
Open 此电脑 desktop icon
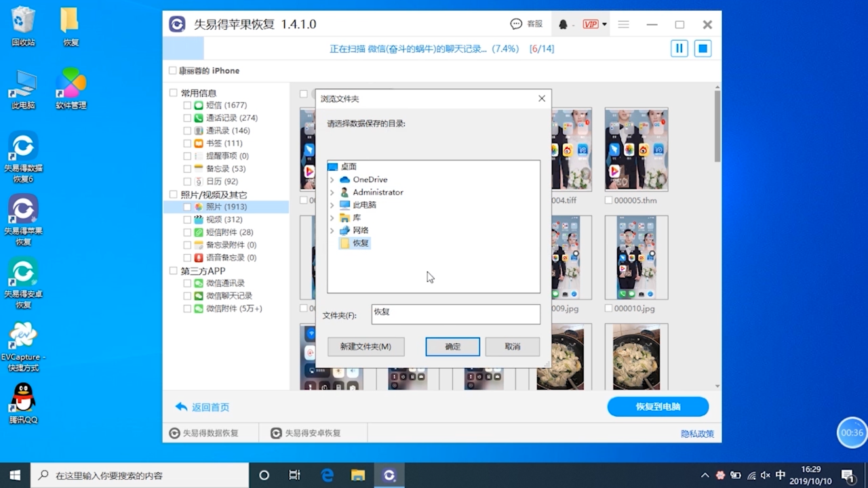(23, 89)
